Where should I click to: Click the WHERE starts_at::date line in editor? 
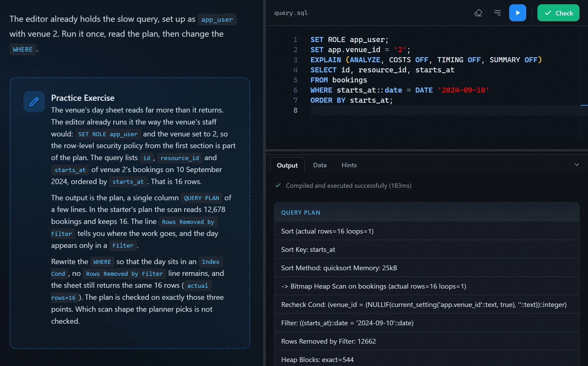[400, 90]
